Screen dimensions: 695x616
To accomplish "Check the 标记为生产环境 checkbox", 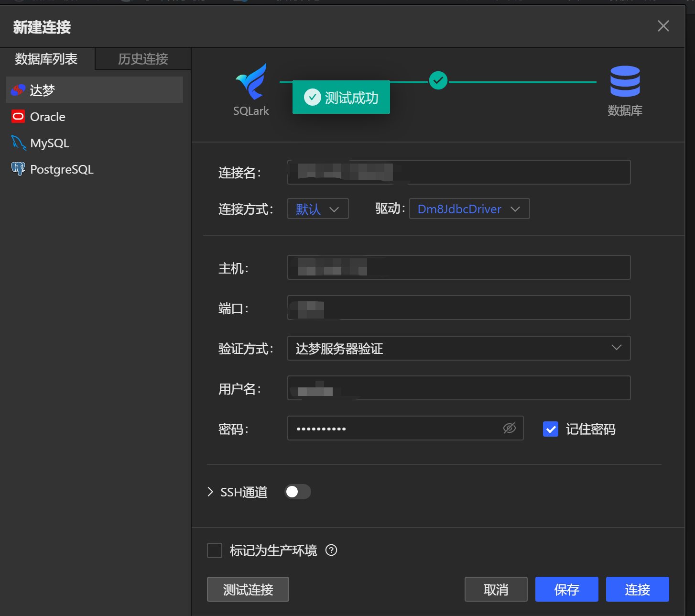I will point(214,550).
